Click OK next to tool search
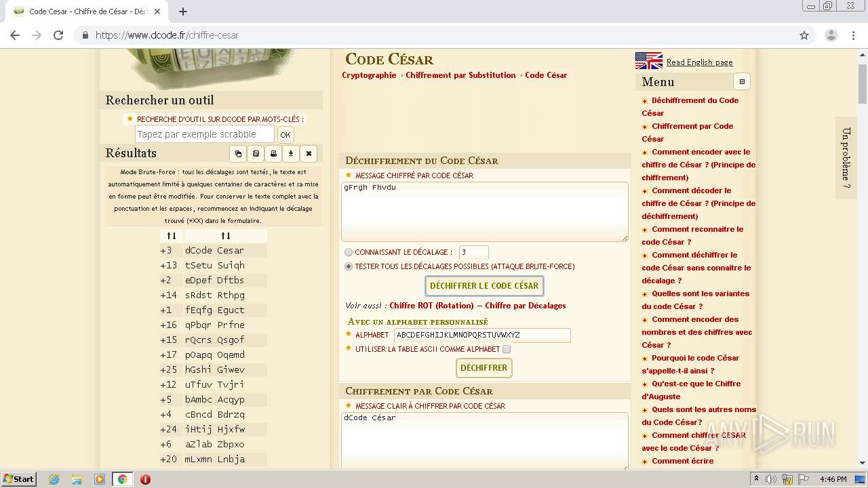The image size is (868, 488). tap(285, 134)
